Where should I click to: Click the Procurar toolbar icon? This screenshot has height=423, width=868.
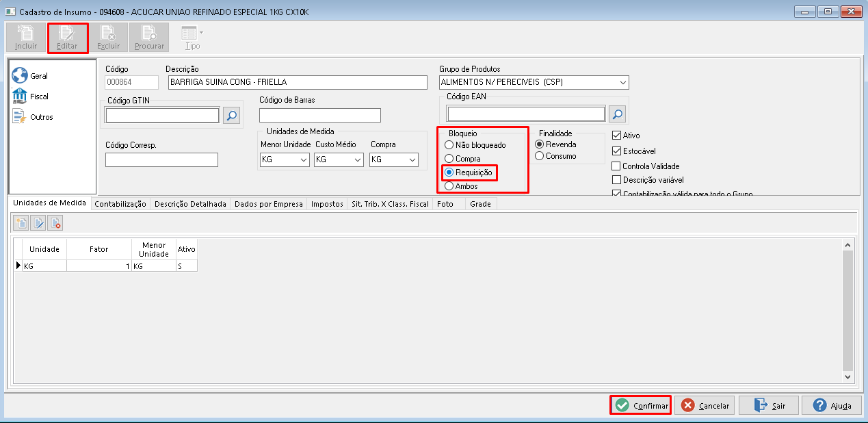[149, 38]
